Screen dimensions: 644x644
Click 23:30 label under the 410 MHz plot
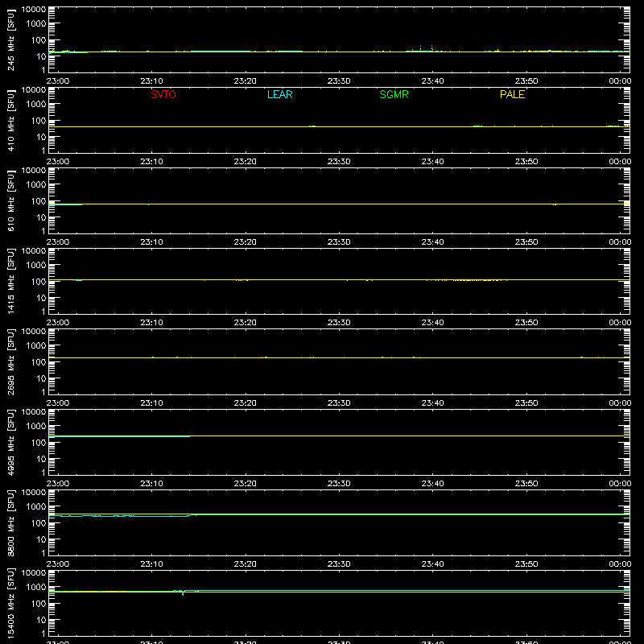point(339,162)
